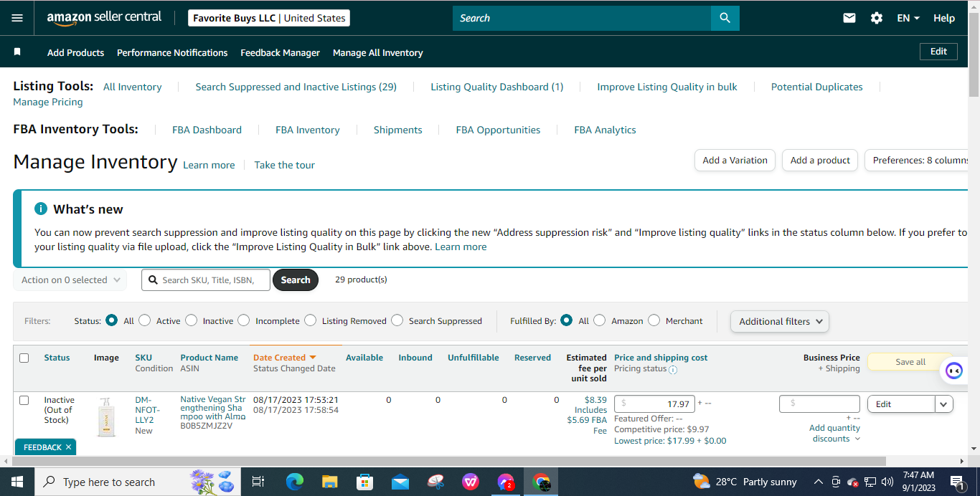
Task: Go to the FBA Inventory tool
Action: (x=307, y=130)
